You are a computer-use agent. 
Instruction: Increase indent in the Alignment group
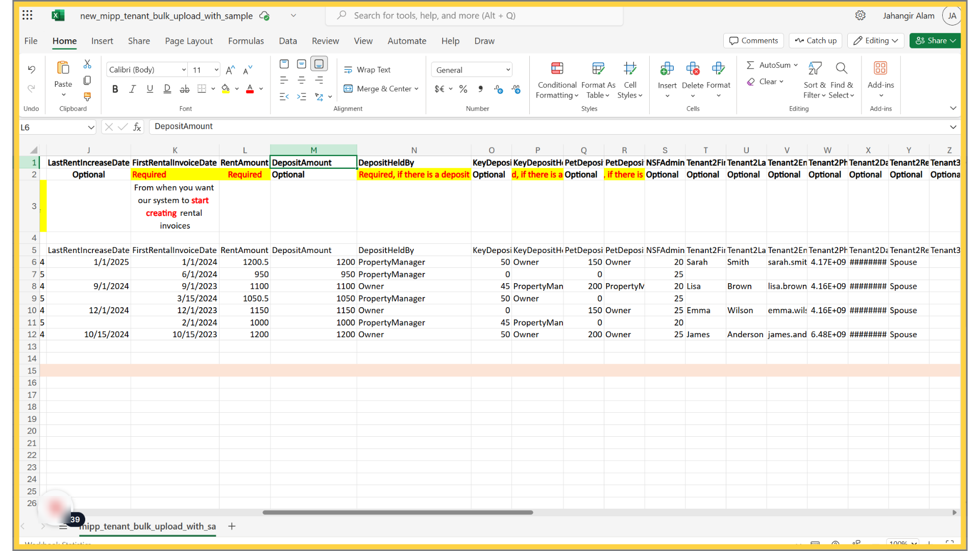[302, 96]
